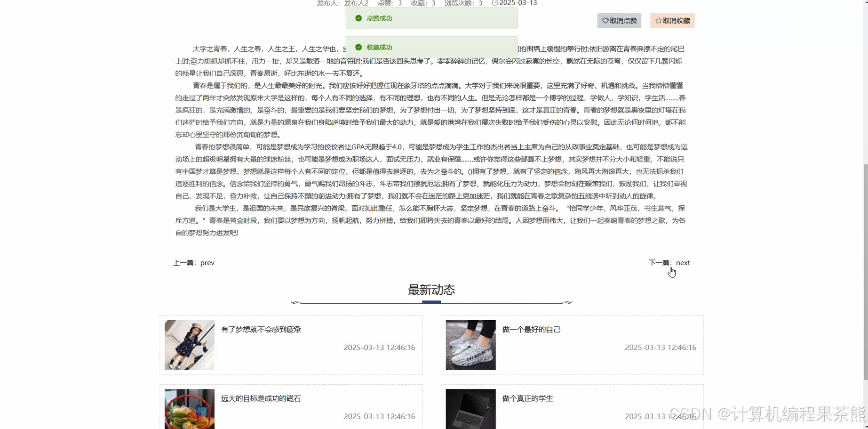The width and height of the screenshot is (868, 429).
Task: Click the paragraph starting 青春的梦想很简单
Action: (x=430, y=171)
